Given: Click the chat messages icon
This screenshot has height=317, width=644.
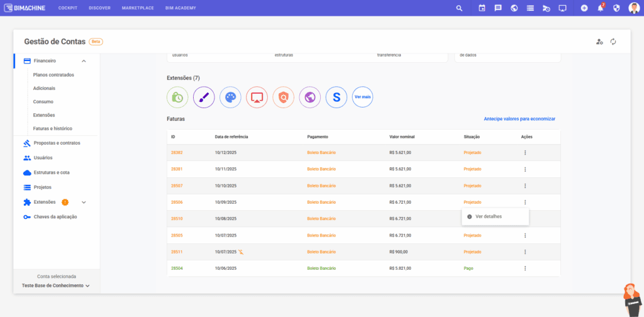Looking at the screenshot, I should (498, 8).
